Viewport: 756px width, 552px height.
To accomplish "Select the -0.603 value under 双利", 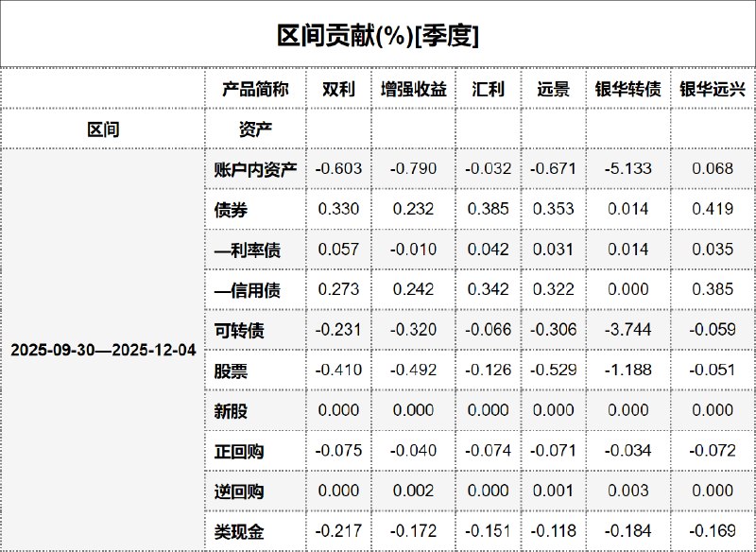I will [338, 169].
